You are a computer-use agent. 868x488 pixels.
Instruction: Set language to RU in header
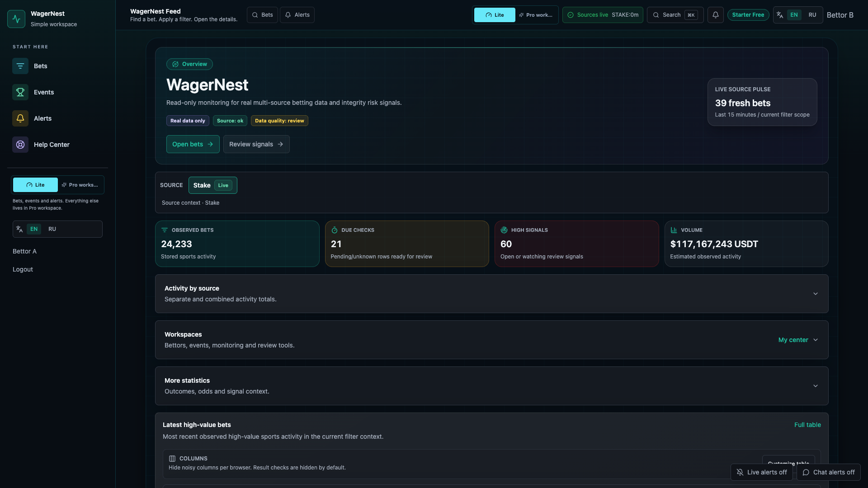coord(812,15)
